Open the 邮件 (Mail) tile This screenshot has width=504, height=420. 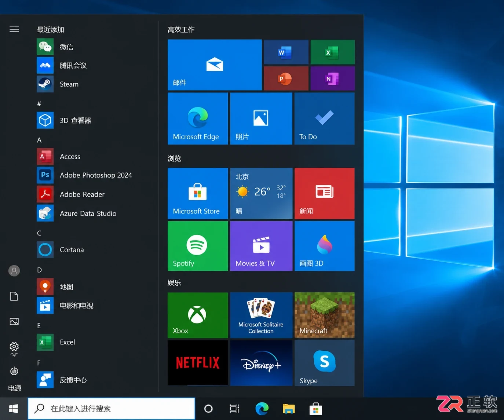pos(215,65)
